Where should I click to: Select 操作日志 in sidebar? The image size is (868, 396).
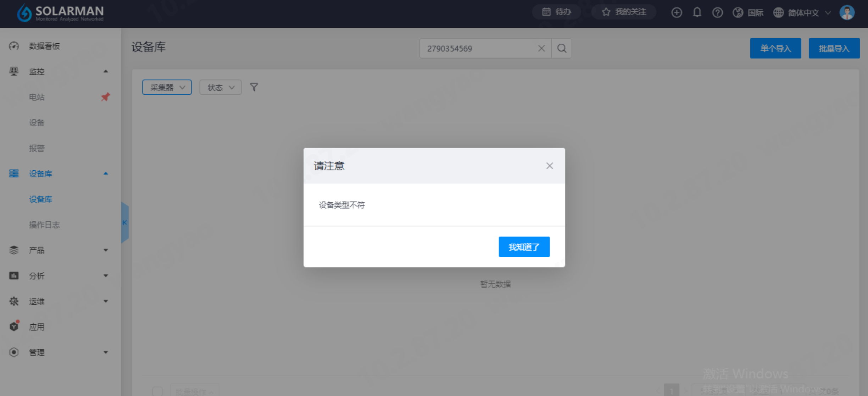tap(44, 225)
